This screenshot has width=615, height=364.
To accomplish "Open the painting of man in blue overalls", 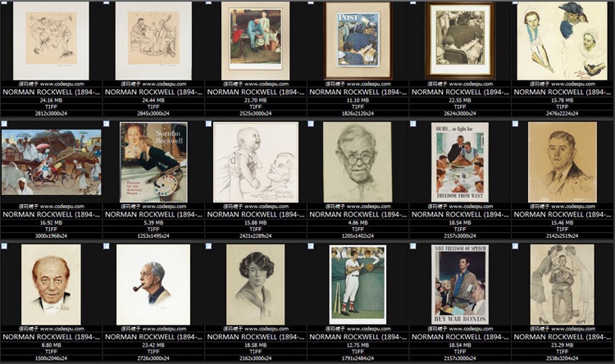I will point(255,41).
